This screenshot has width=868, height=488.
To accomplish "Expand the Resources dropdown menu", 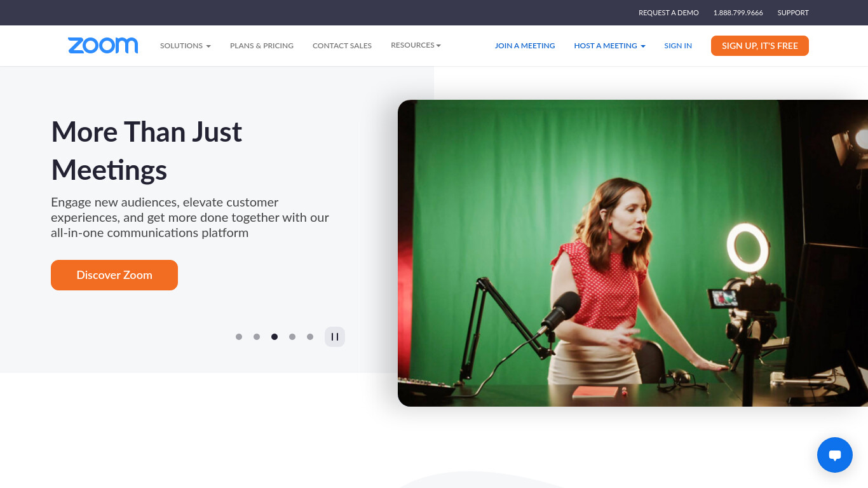I will [x=416, y=45].
